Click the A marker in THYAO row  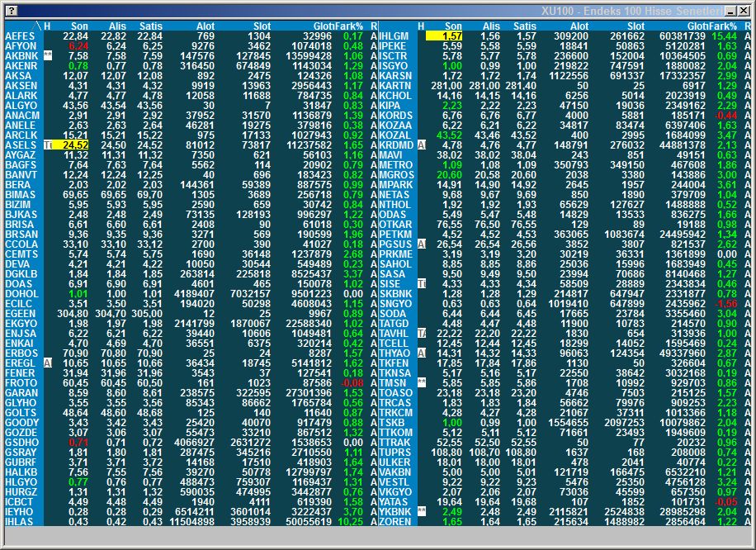coord(422,353)
